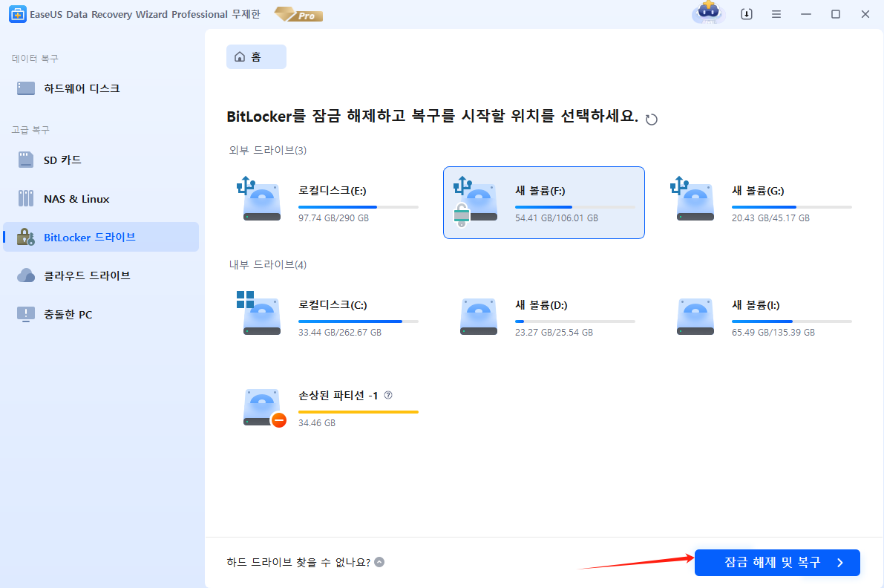Click the 로컬디스크(C:) label

333,306
